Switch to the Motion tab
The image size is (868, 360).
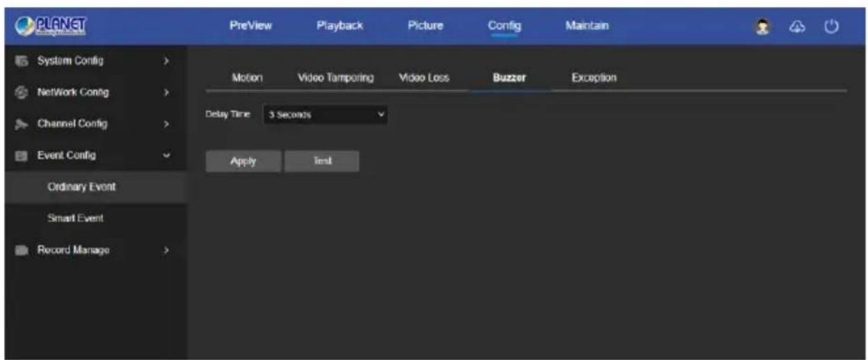point(246,79)
